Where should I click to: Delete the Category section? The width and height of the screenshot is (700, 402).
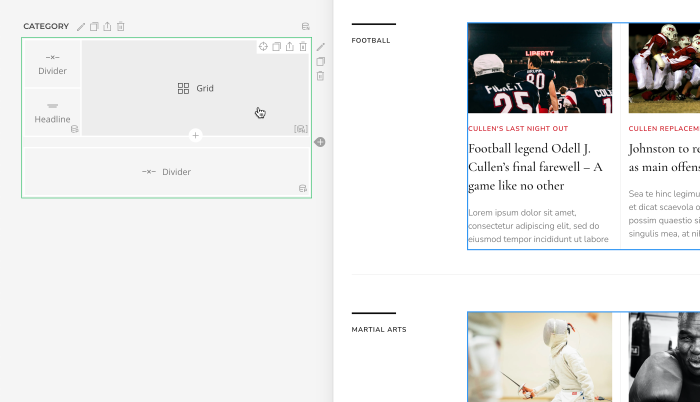coord(121,27)
